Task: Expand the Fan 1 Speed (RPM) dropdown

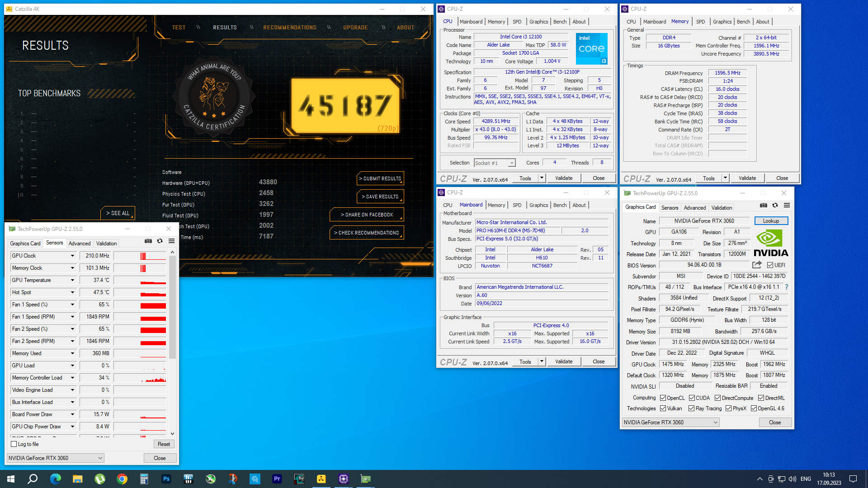Action: coord(72,317)
